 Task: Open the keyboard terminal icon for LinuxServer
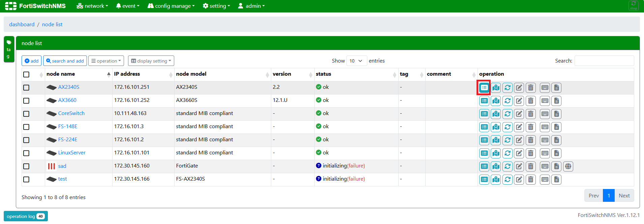click(545, 153)
